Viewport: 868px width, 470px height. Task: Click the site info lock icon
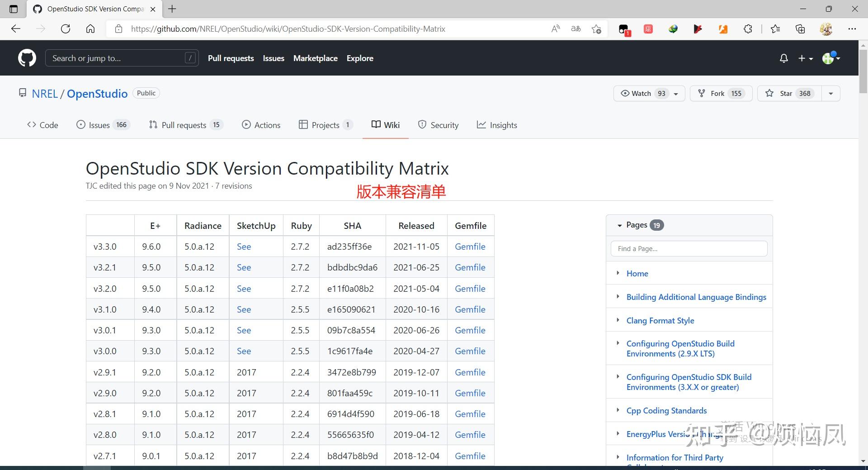coord(118,29)
